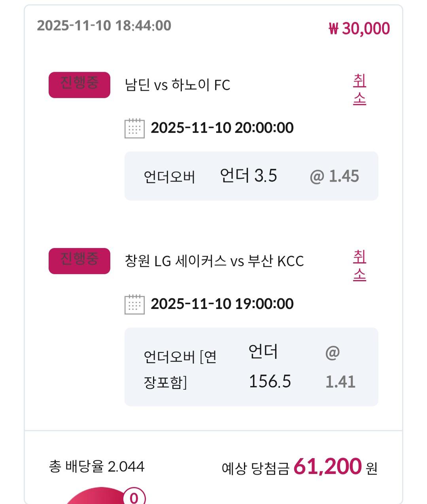This screenshot has width=427, height=504.
Task: Click the @ 1.41 odds value
Action: [340, 367]
